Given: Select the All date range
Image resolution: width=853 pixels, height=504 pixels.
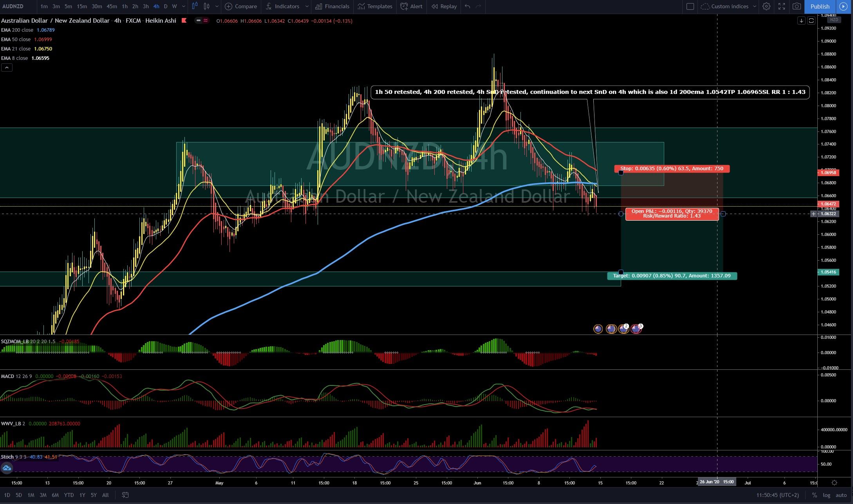Looking at the screenshot, I should [x=105, y=495].
